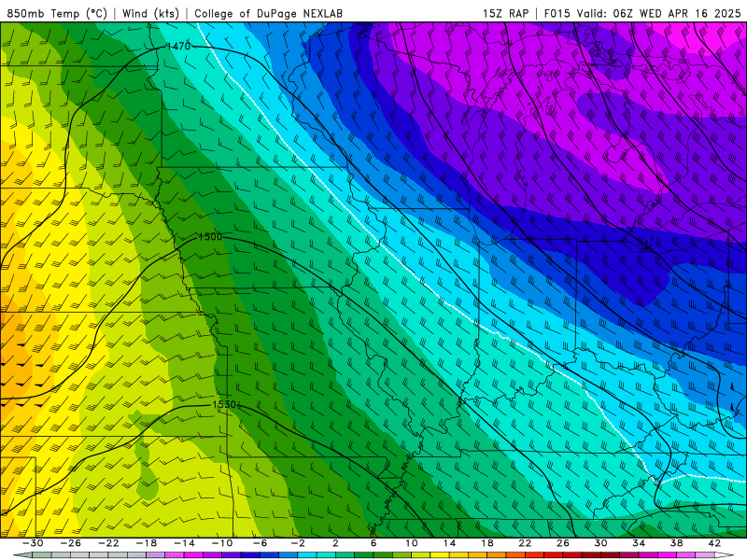
Task: Click the "Valid: 06Z WED APR 16 2025" text
Action: pos(659,13)
